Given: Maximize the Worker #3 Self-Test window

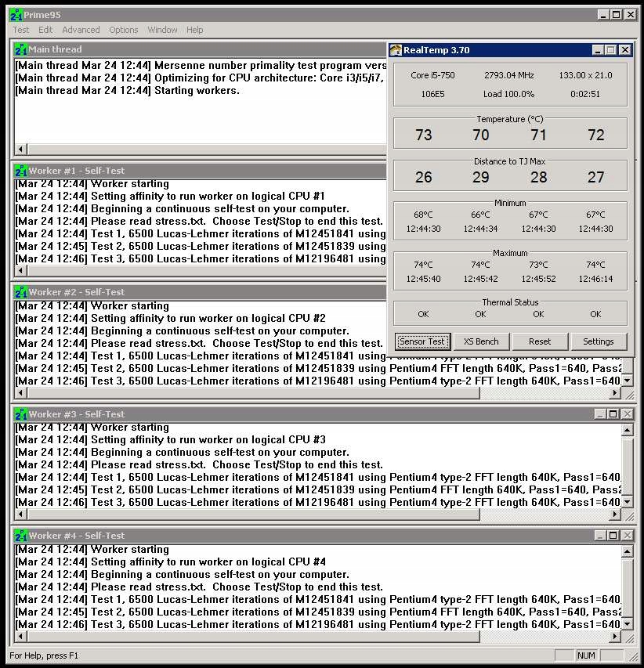Looking at the screenshot, I should [613, 414].
